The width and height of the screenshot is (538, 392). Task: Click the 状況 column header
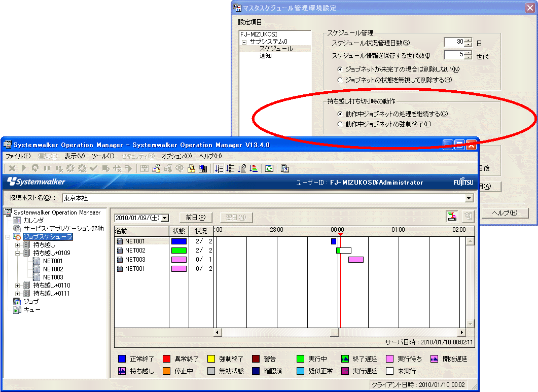[201, 231]
